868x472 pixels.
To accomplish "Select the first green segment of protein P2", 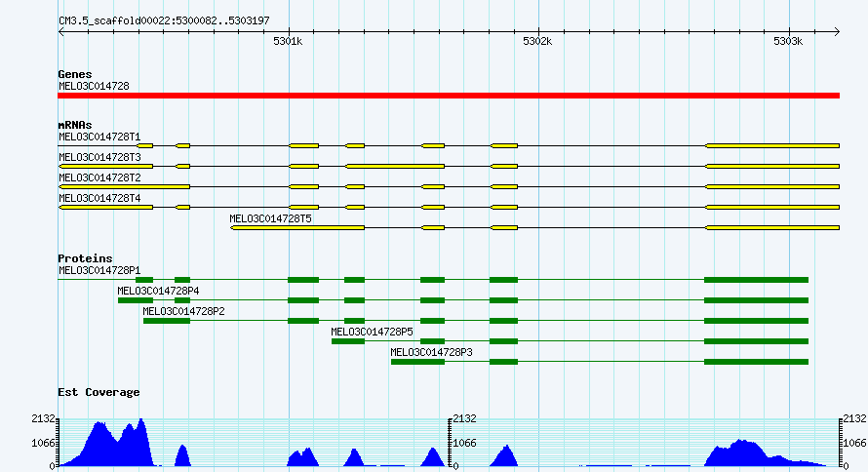I will tap(167, 321).
